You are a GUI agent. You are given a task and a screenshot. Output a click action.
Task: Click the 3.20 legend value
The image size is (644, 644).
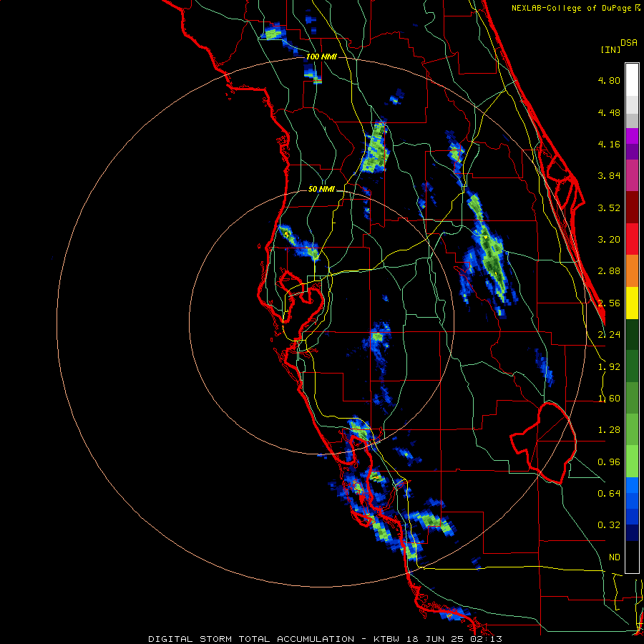click(x=609, y=240)
